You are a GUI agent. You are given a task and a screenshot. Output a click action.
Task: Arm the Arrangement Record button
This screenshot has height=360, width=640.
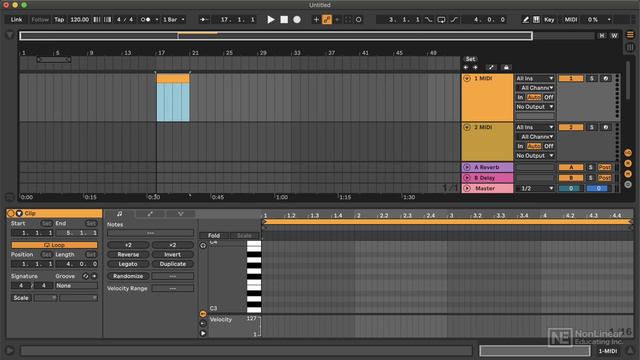coord(297,20)
